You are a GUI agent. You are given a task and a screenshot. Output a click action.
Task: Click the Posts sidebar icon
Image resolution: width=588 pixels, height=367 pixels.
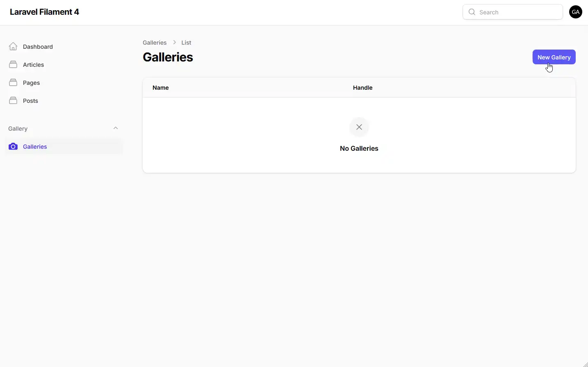point(13,100)
